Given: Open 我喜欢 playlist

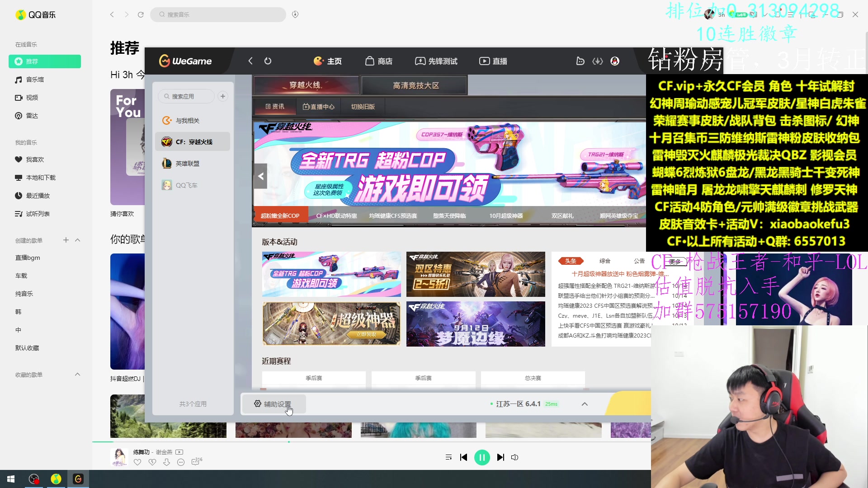Looking at the screenshot, I should (45, 160).
